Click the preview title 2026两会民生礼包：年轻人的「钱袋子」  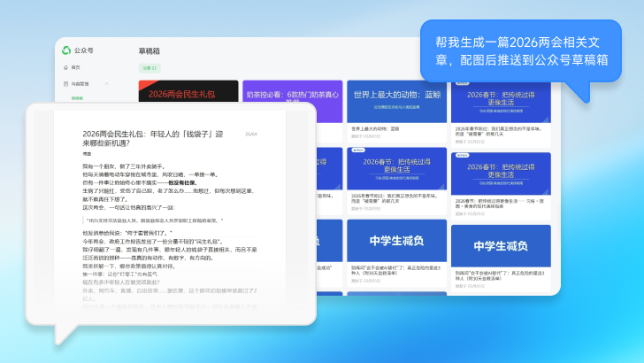153,138
